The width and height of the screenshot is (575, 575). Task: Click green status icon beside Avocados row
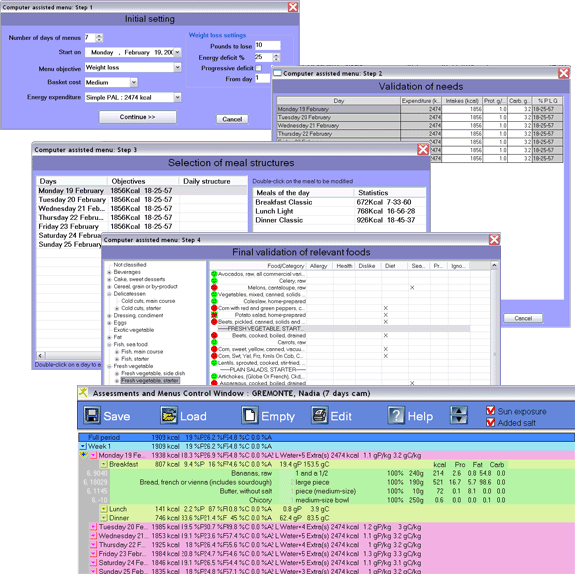(214, 274)
